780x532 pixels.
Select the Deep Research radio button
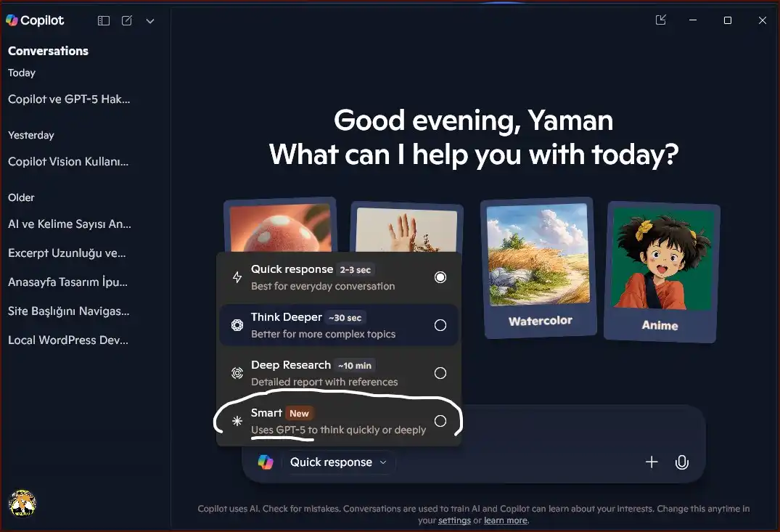(x=440, y=373)
